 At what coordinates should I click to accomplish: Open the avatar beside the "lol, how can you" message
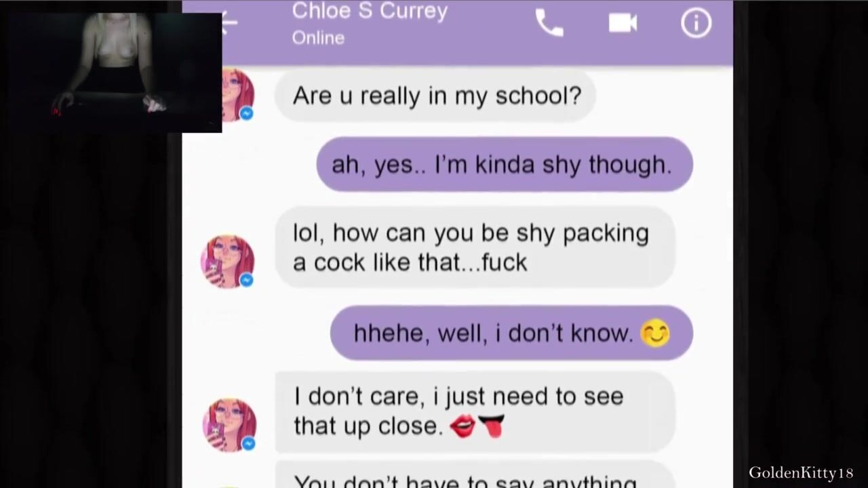coord(228,262)
